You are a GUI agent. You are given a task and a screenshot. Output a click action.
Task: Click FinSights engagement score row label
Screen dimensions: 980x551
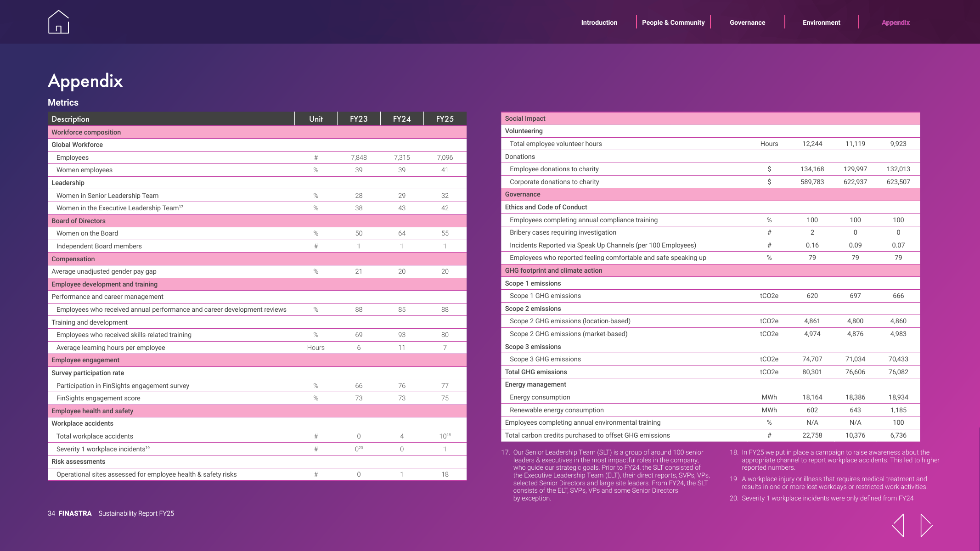coord(98,398)
